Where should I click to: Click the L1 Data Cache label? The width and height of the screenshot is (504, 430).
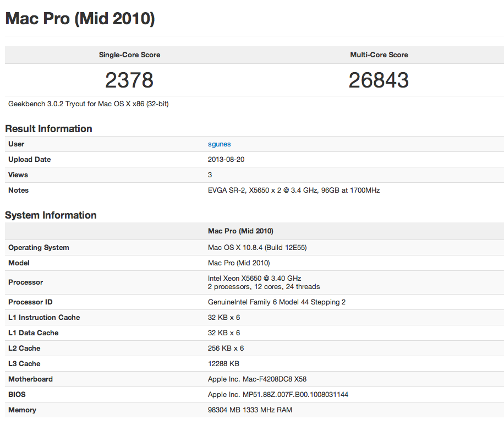(34, 333)
